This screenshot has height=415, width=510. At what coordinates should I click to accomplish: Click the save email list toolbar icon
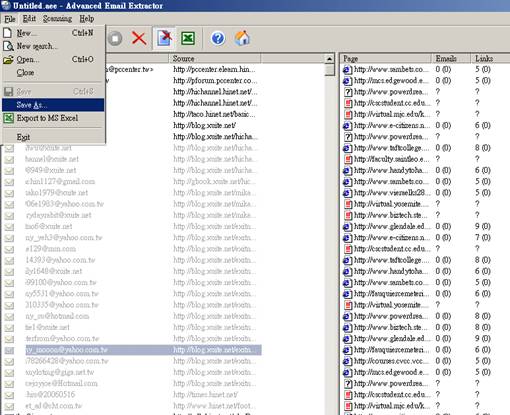(164, 38)
